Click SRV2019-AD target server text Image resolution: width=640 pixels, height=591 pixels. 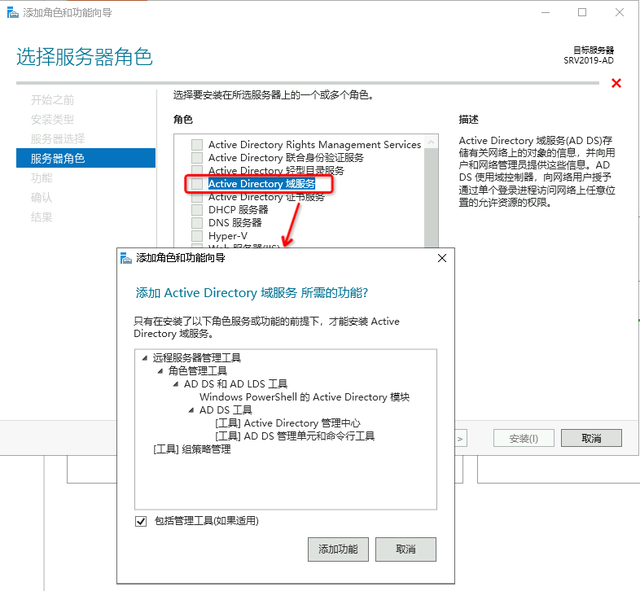point(589,61)
